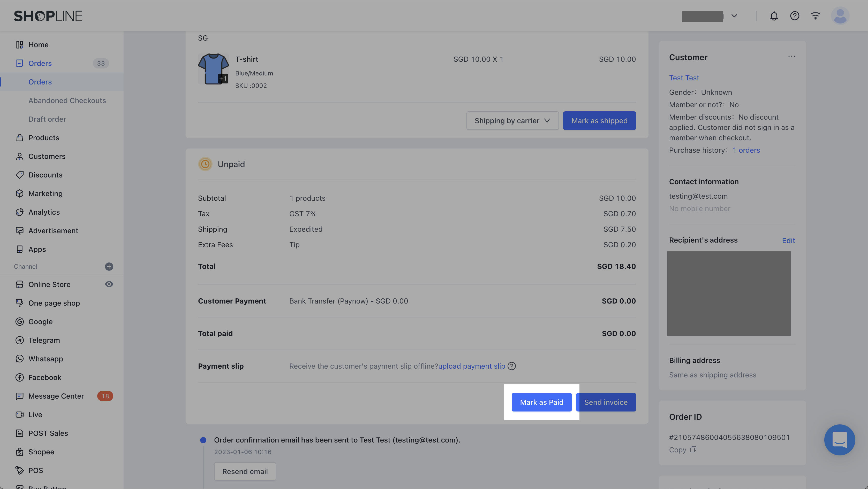The width and height of the screenshot is (868, 489).
Task: Expand the Shipping by carrier dropdown
Action: [512, 120]
